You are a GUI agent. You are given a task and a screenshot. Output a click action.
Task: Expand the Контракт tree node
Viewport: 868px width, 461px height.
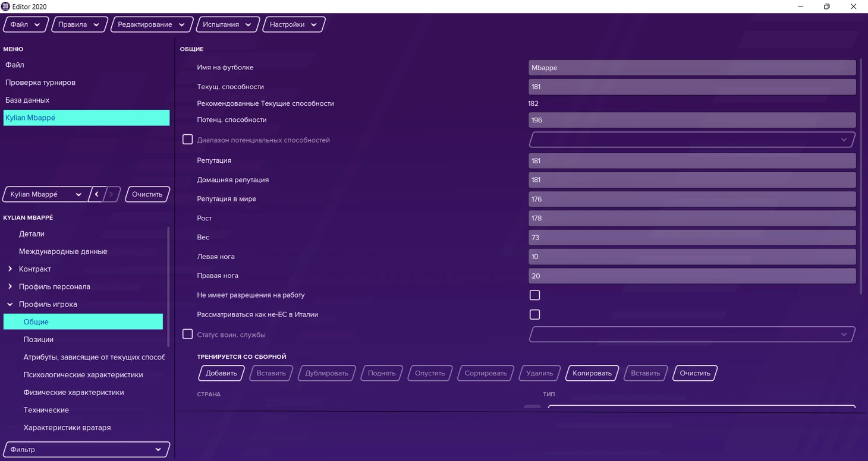pyautogui.click(x=10, y=269)
